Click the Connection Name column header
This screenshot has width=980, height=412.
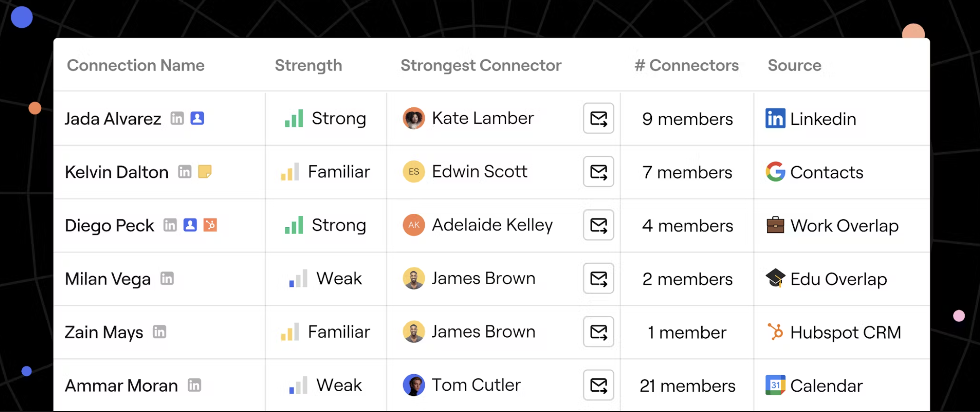tap(135, 66)
